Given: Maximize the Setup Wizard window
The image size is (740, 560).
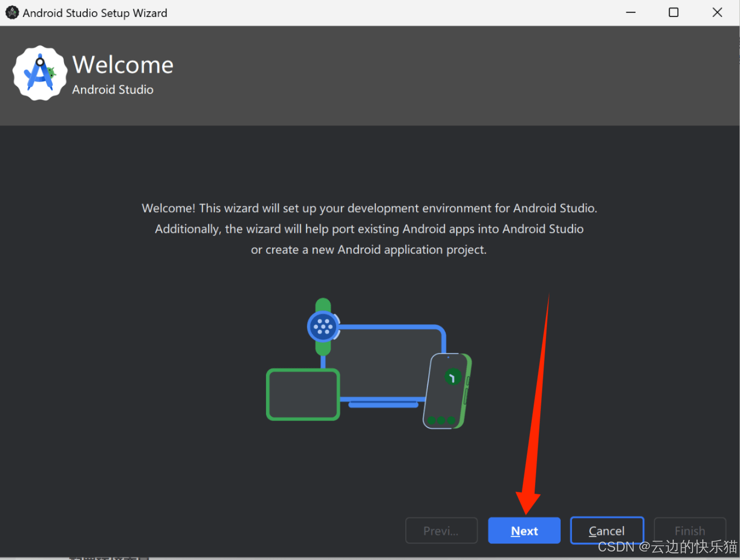Looking at the screenshot, I should [674, 13].
